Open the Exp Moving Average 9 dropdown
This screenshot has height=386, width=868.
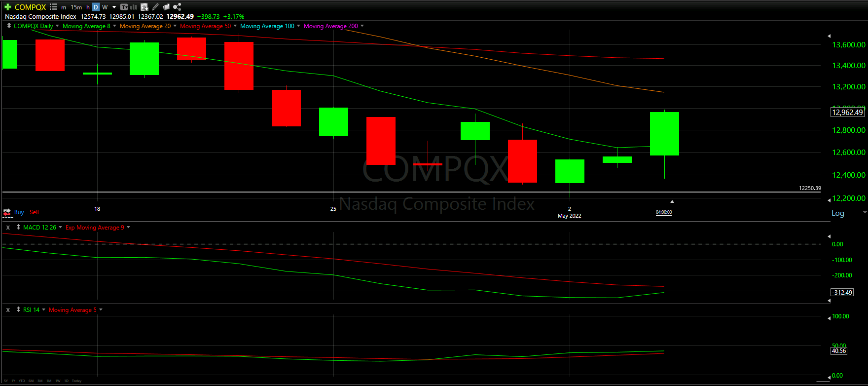128,227
